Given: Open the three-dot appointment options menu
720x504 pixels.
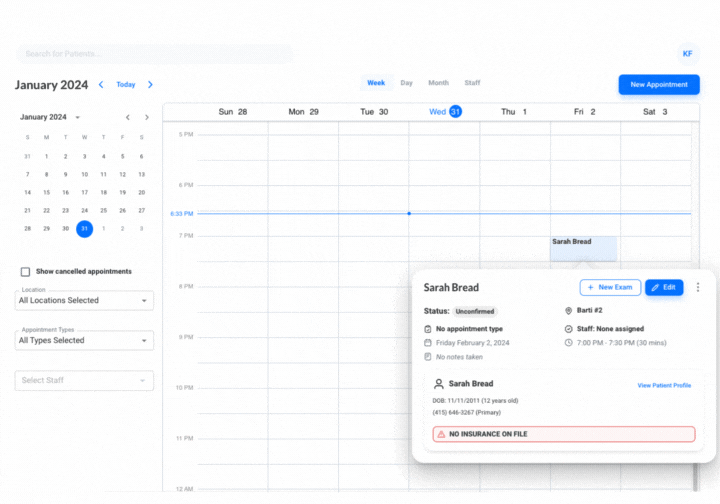Looking at the screenshot, I should (x=698, y=287).
